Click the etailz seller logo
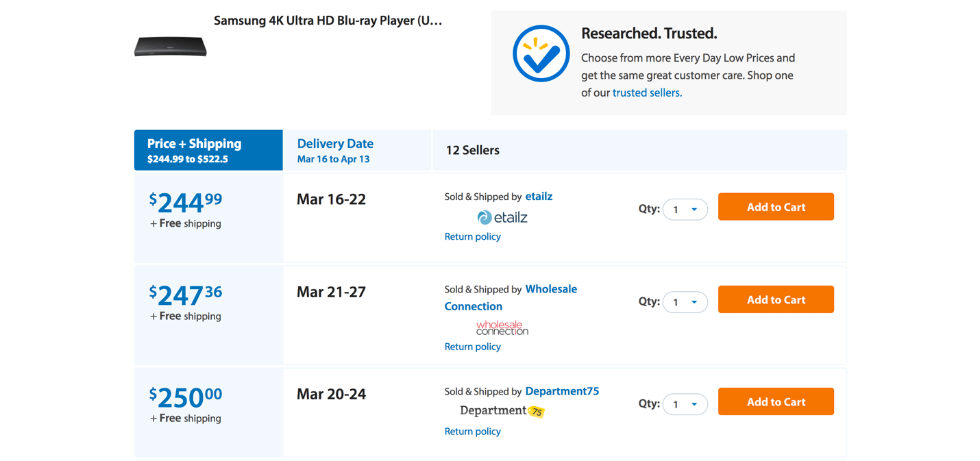The image size is (980, 461). (x=502, y=217)
